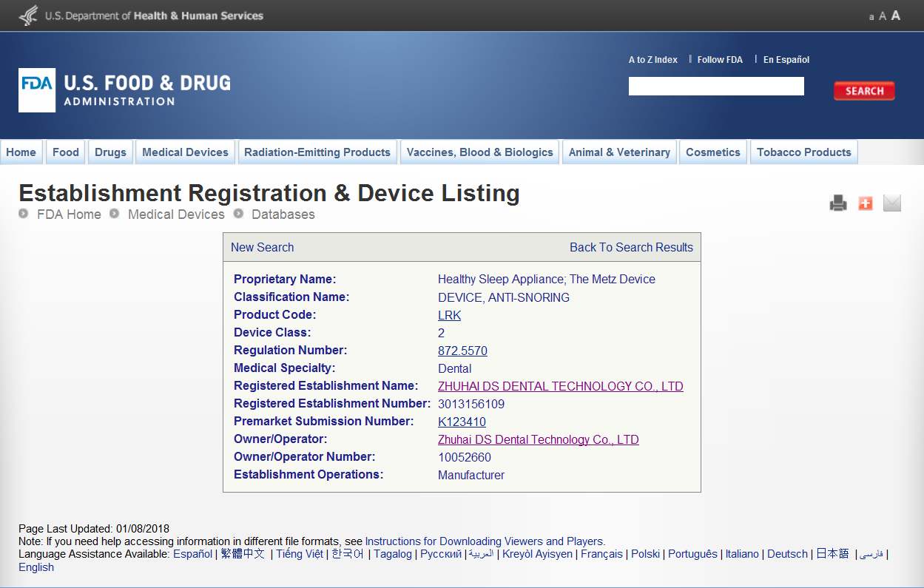Click the 'Device Class:' label
Image resolution: width=924 pixels, height=588 pixels.
click(x=272, y=333)
